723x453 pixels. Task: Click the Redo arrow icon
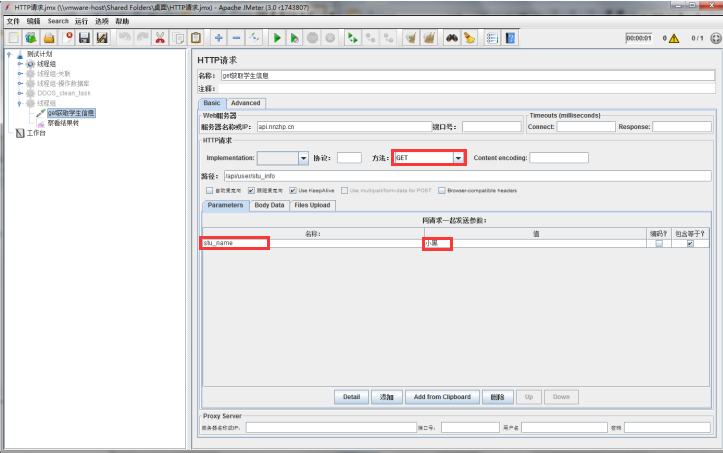(x=142, y=38)
